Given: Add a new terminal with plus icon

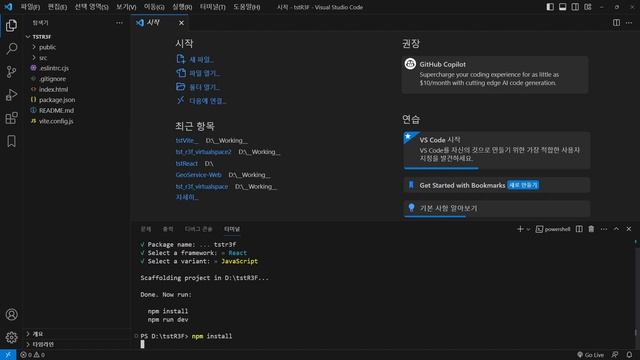Looking at the screenshot, I should [x=520, y=229].
